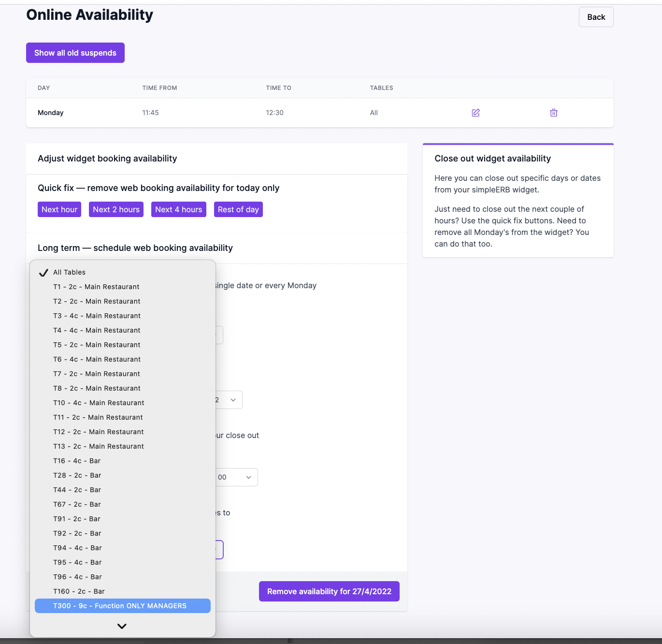
Task: Pick T12 - 2c - Main Restaurant
Action: (123, 432)
